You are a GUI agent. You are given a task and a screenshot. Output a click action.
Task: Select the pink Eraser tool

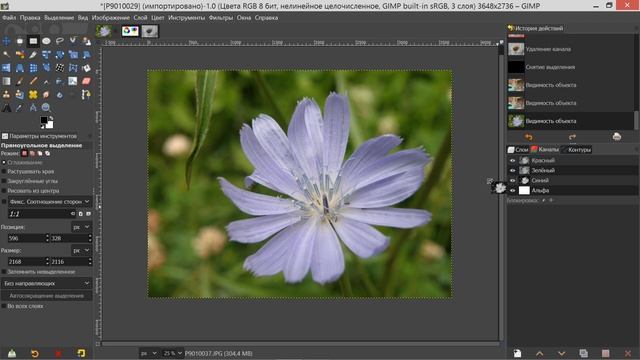[x=86, y=81]
